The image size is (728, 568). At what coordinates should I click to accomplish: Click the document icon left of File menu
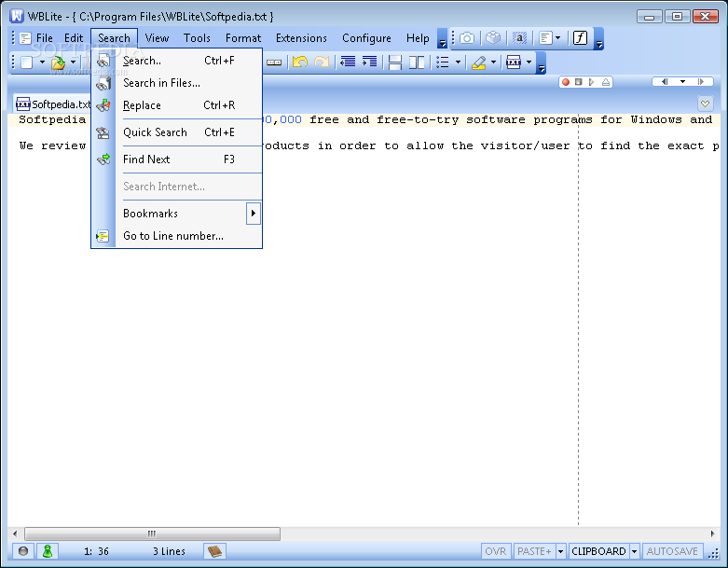click(x=25, y=38)
